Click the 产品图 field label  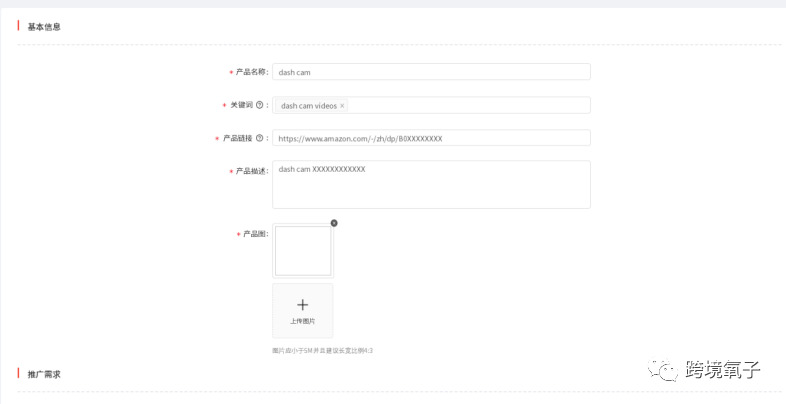click(x=256, y=234)
